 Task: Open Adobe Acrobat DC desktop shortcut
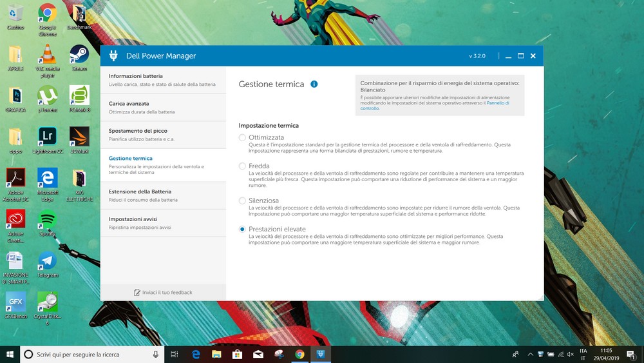click(15, 184)
